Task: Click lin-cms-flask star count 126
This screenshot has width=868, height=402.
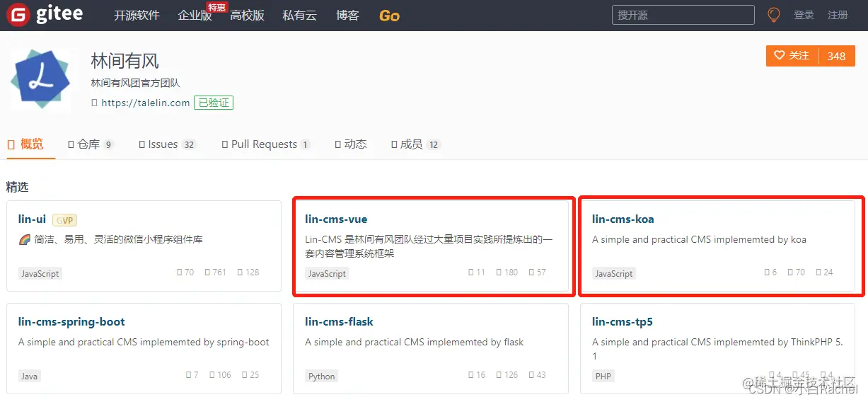Action: 507,374
